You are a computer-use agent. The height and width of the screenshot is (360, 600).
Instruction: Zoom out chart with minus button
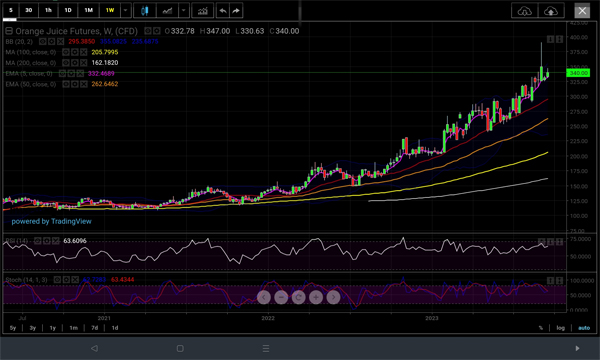[281, 297]
